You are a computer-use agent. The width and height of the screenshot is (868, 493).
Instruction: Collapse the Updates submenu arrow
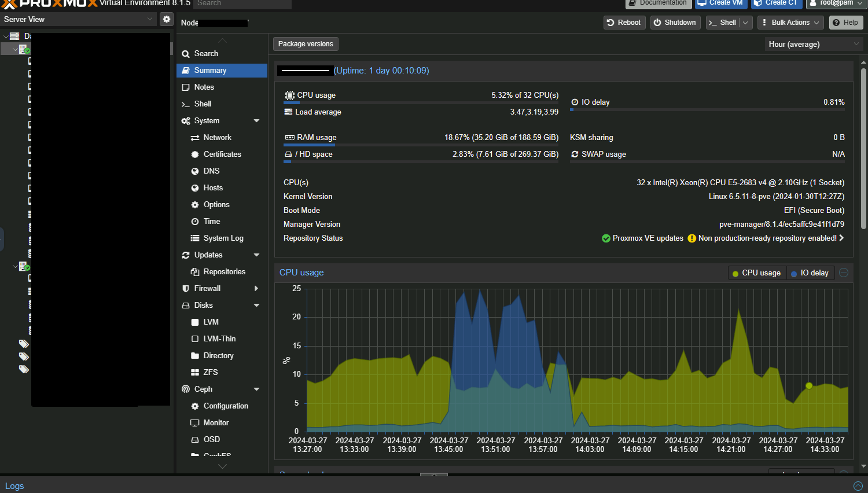(x=256, y=255)
